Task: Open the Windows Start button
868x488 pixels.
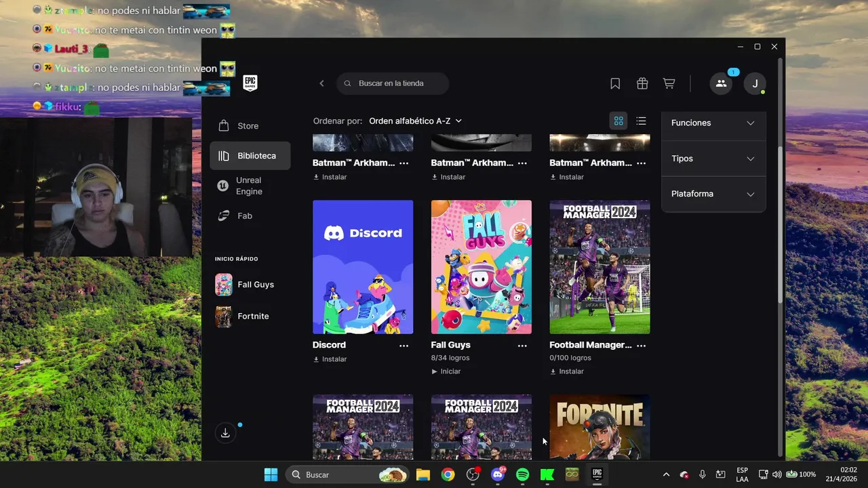Action: coord(271,474)
